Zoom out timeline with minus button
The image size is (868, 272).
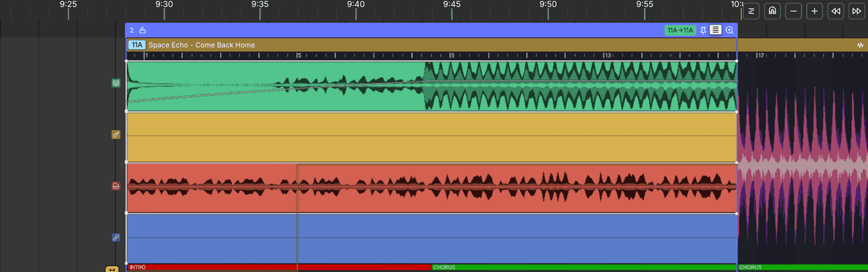(x=793, y=11)
